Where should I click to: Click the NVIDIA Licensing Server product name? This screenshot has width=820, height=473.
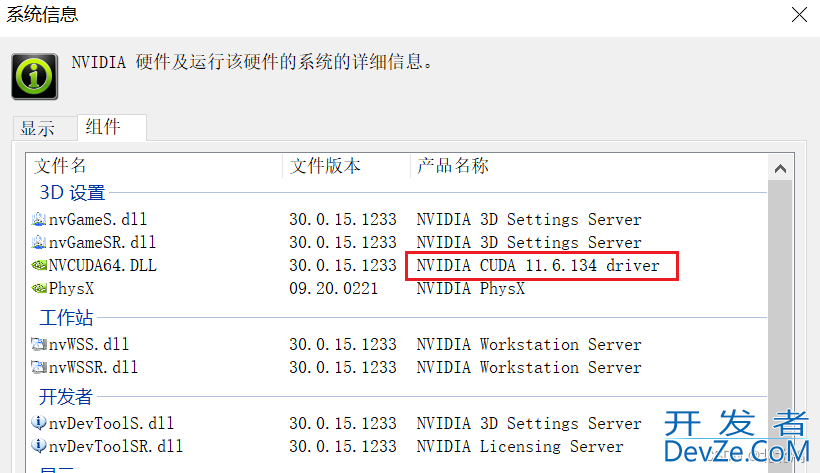pos(520,446)
